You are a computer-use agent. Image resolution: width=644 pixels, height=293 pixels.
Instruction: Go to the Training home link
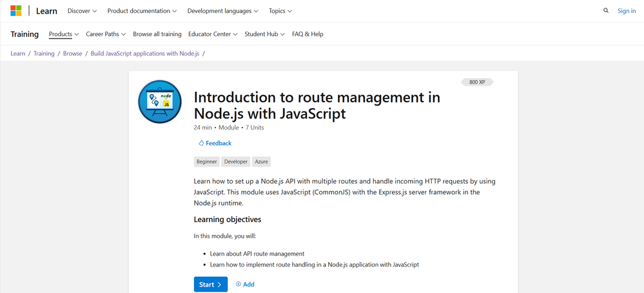[x=24, y=34]
